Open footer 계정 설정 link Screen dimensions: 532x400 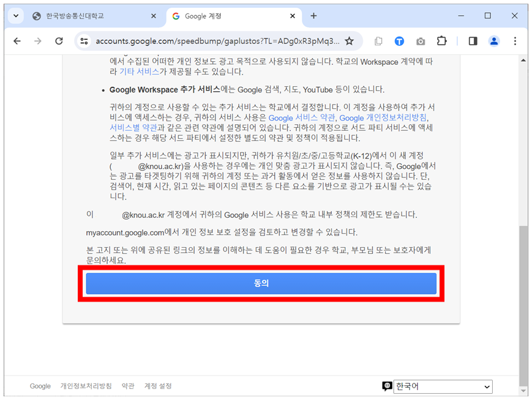click(158, 386)
